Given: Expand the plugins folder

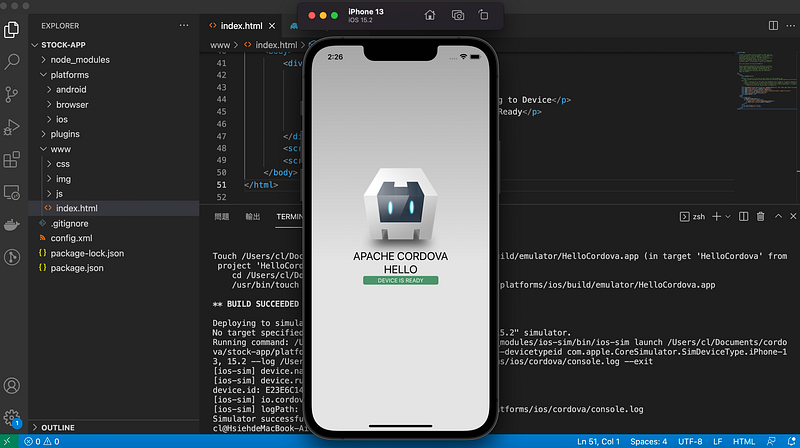Looking at the screenshot, I should (114, 134).
